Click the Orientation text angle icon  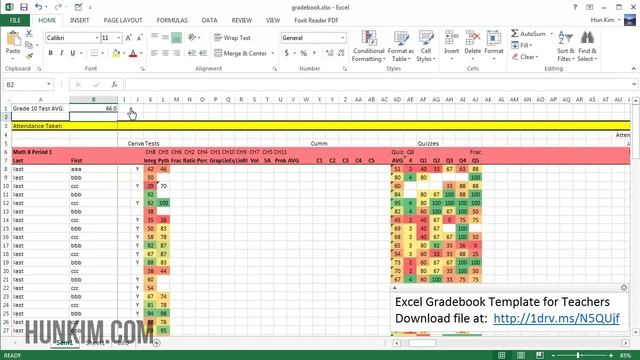pyautogui.click(x=192, y=38)
